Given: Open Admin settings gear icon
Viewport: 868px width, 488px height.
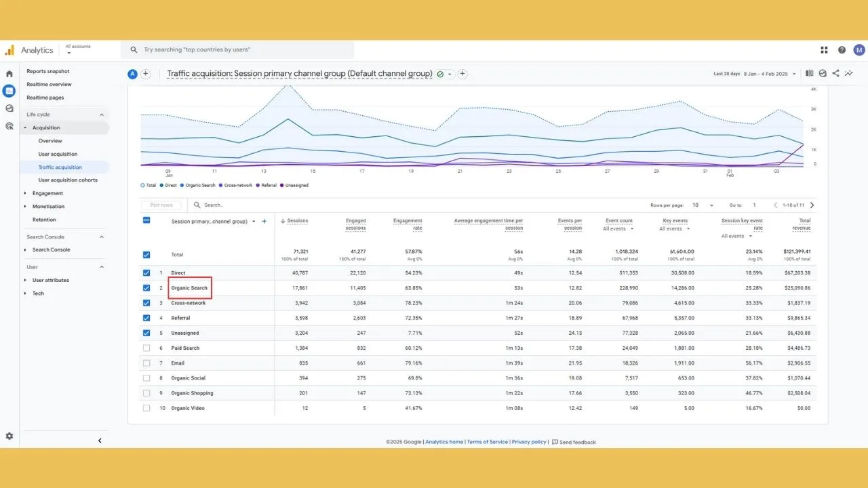Looking at the screenshot, I should pos(9,436).
